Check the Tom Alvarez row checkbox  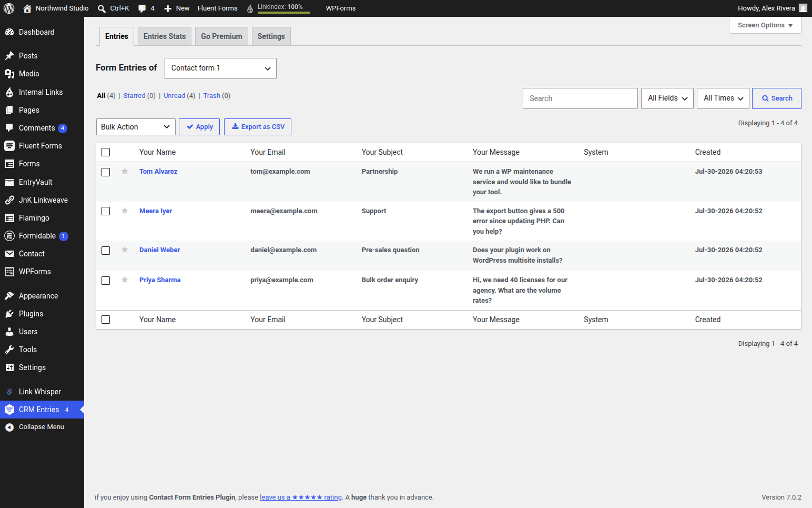pos(106,172)
